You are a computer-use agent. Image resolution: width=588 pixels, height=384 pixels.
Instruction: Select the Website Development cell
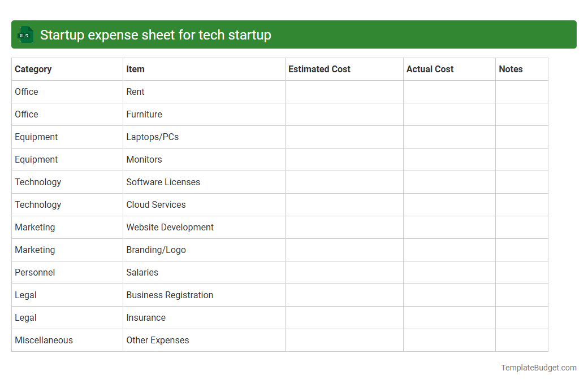(x=170, y=227)
